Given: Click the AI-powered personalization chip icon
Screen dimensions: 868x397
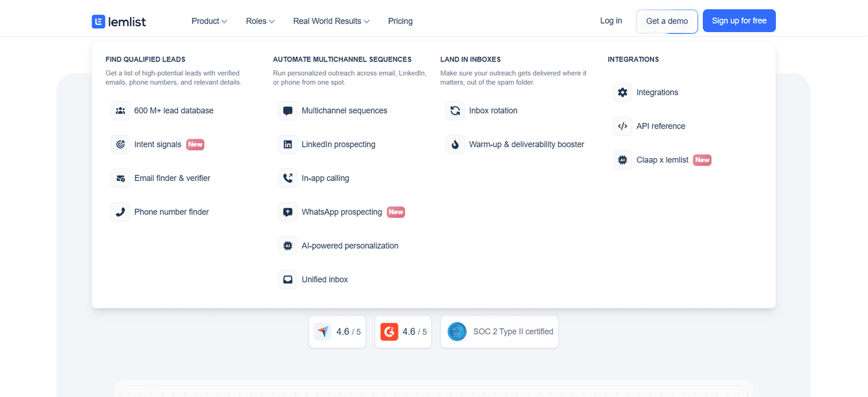Looking at the screenshot, I should click(288, 246).
